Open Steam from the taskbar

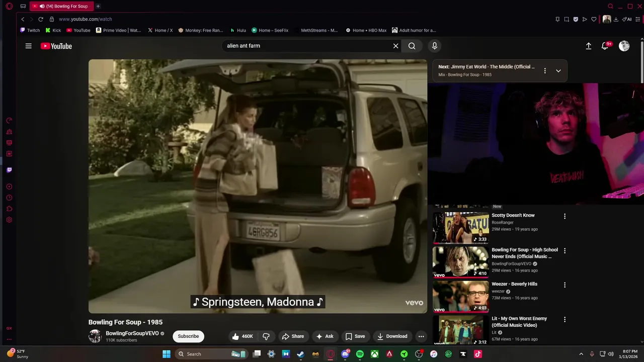[300, 354]
